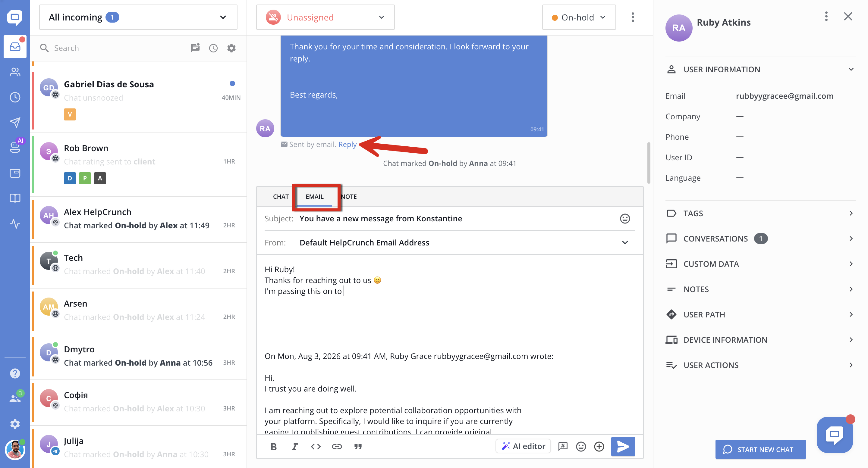The image size is (868, 468).
Task: Open the clock history icon in left sidebar
Action: coord(15,97)
